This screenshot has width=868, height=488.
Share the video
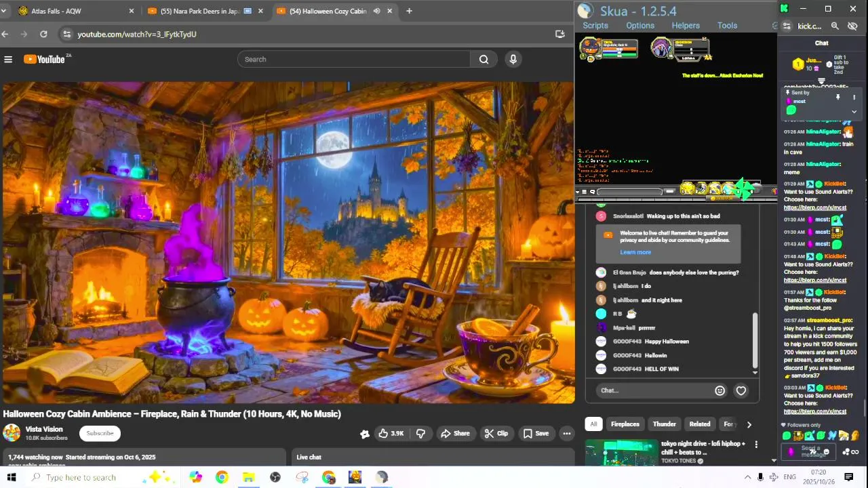[454, 433]
